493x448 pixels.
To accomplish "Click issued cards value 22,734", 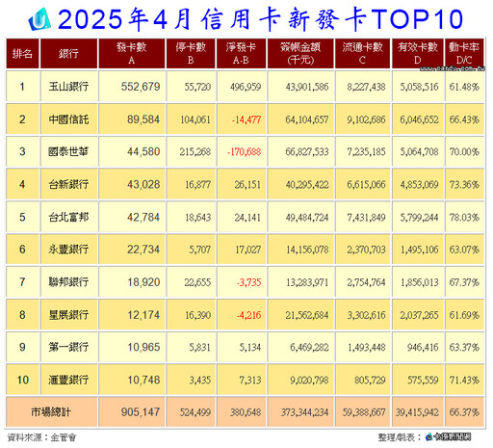I will (143, 250).
